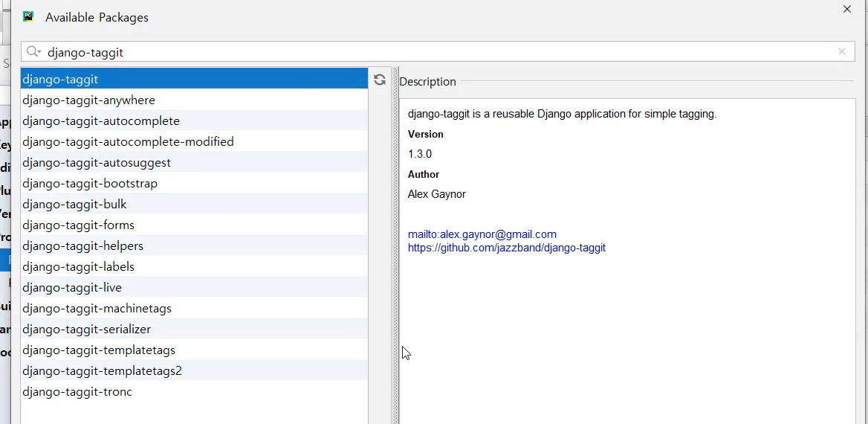Viewport: 868px width, 424px height.
Task: Clear the search field with X icon
Action: point(842,51)
